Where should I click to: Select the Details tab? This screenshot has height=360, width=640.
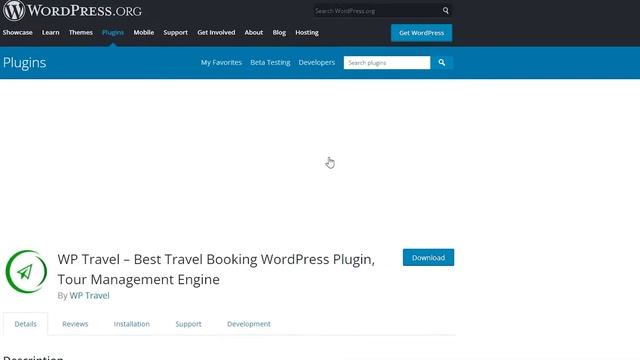pyautogui.click(x=25, y=324)
